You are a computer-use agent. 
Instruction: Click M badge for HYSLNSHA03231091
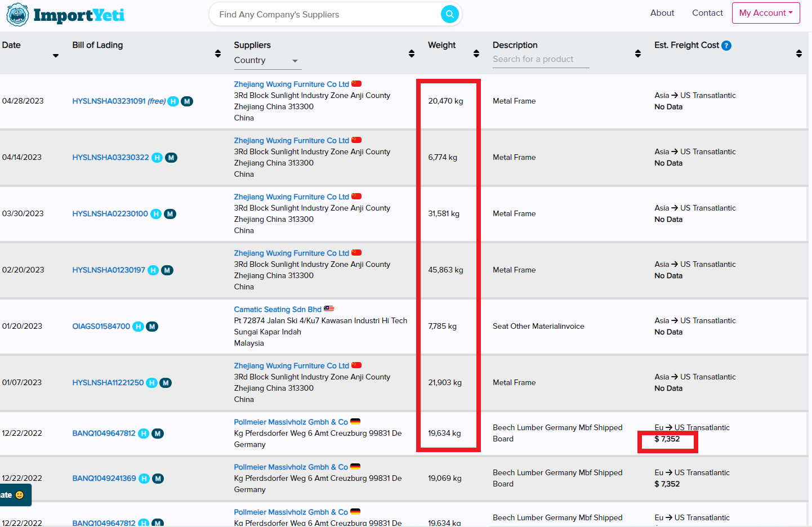point(187,101)
